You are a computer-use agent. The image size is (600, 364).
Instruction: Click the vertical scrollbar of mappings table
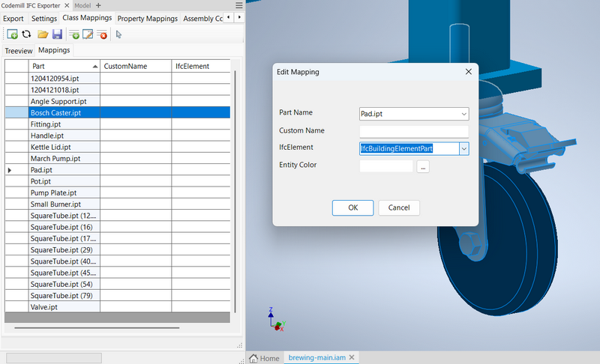(x=235, y=191)
